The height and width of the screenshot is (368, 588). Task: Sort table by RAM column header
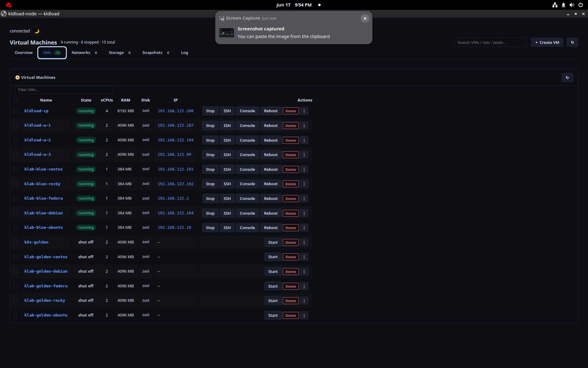[x=126, y=100]
